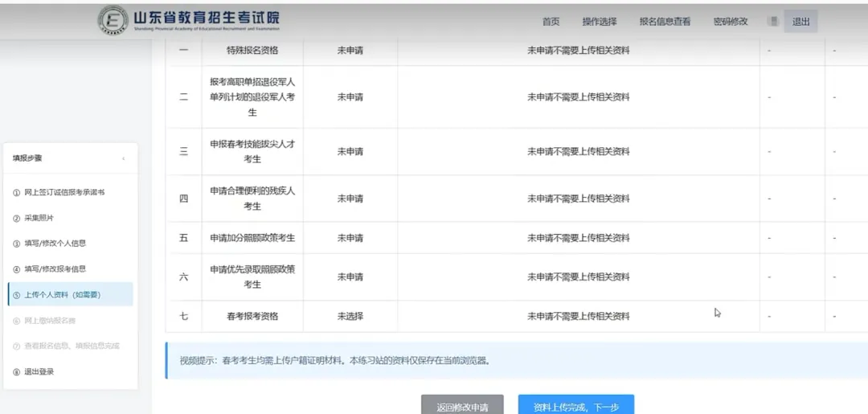This screenshot has height=414, width=868.
Task: Click 资料上传完成，下一步 button
Action: coord(576,406)
